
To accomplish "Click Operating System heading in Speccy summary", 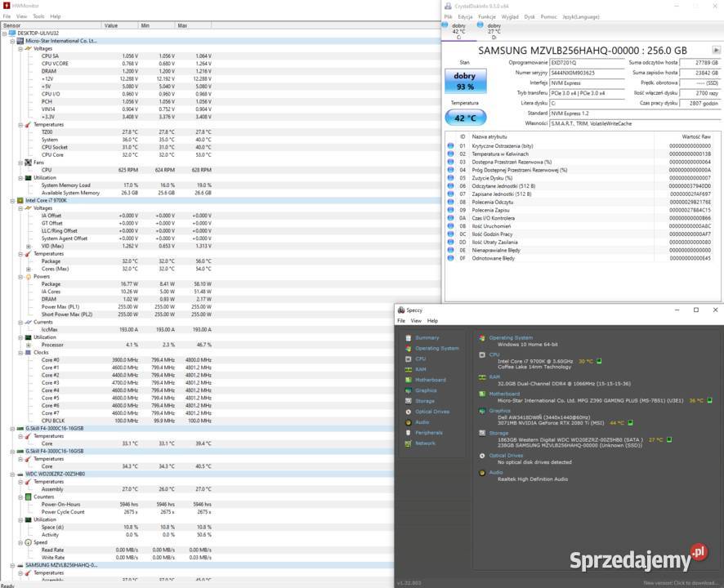I will coord(511,338).
